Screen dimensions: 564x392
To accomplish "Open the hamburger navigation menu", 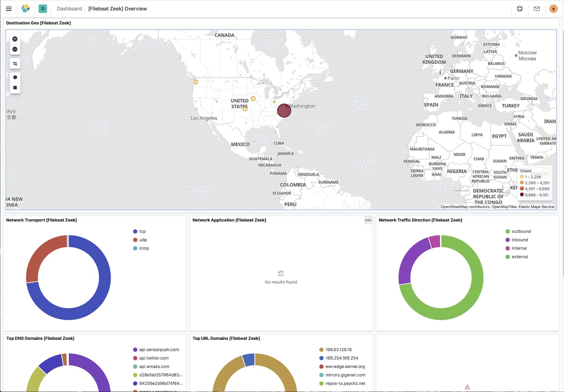I will pyautogui.click(x=9, y=9).
